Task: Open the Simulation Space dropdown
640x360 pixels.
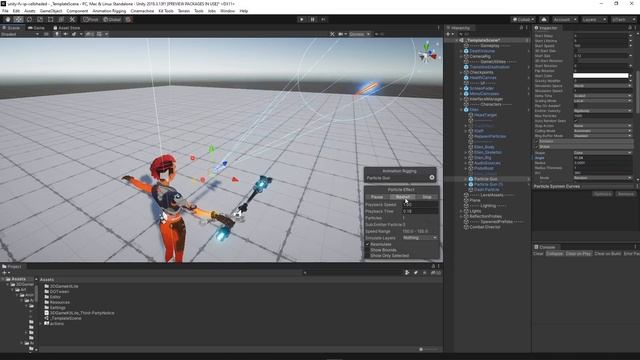Action: [602, 86]
